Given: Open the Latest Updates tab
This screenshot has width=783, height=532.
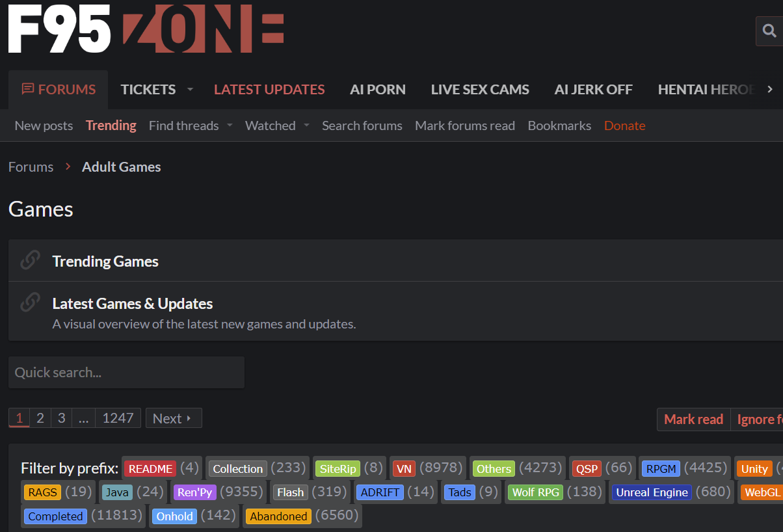Looking at the screenshot, I should click(x=269, y=89).
